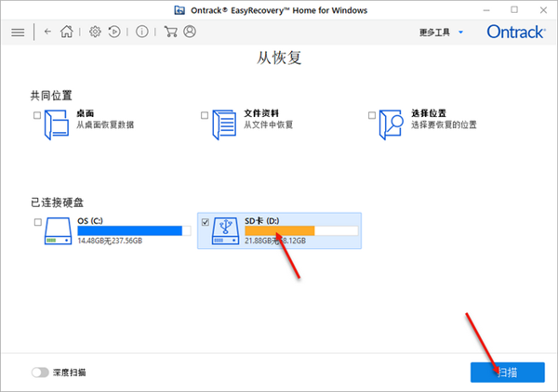
Task: Open settings gear icon
Action: pos(95,32)
